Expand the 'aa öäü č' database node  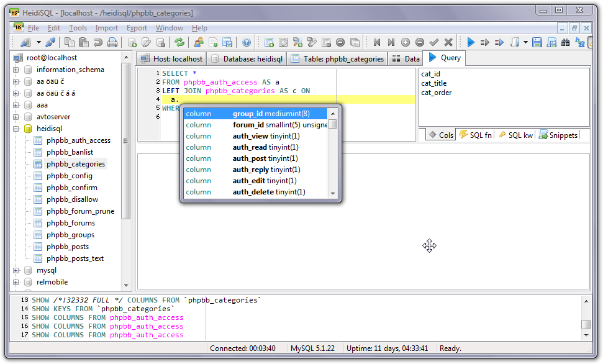16,81
